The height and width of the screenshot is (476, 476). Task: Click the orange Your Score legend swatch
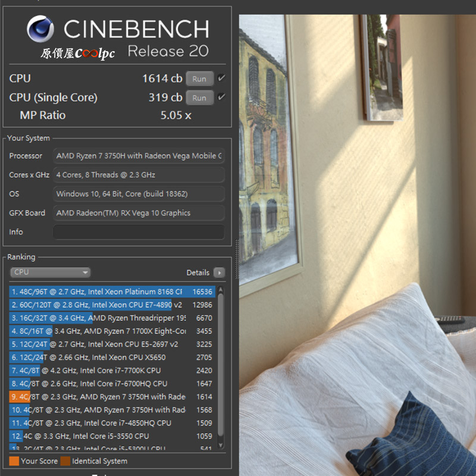tap(14, 461)
